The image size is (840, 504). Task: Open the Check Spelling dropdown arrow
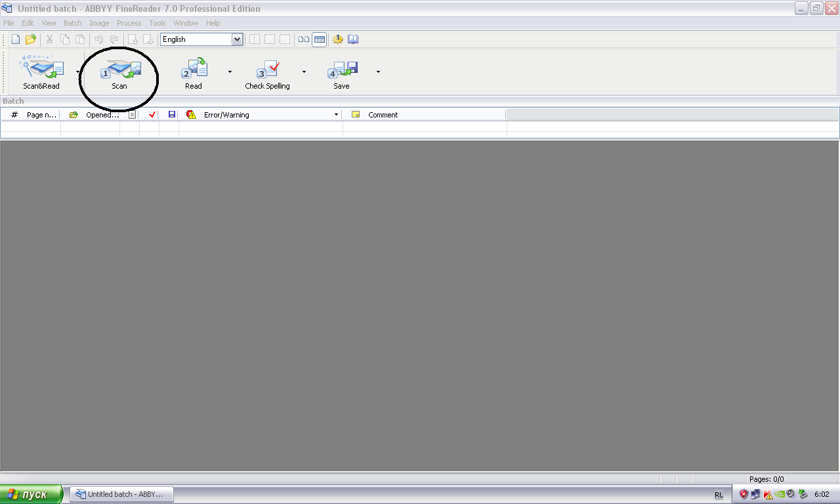click(x=304, y=72)
